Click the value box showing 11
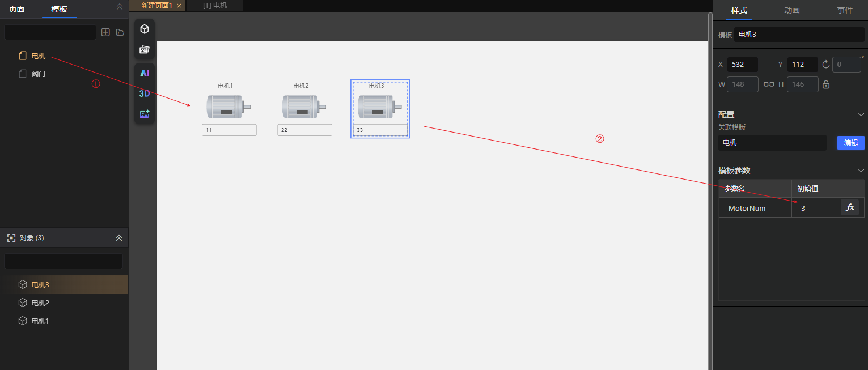The image size is (868, 370). 229,130
